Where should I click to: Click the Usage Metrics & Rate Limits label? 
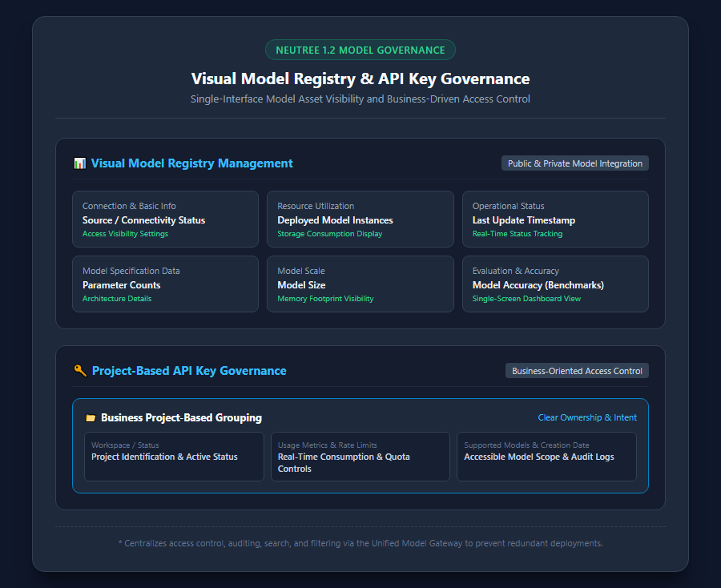pyautogui.click(x=328, y=445)
